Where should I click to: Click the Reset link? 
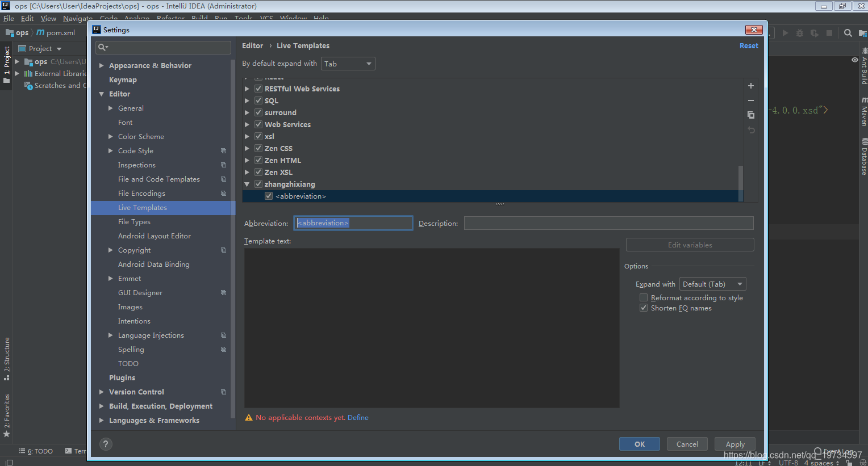click(749, 46)
